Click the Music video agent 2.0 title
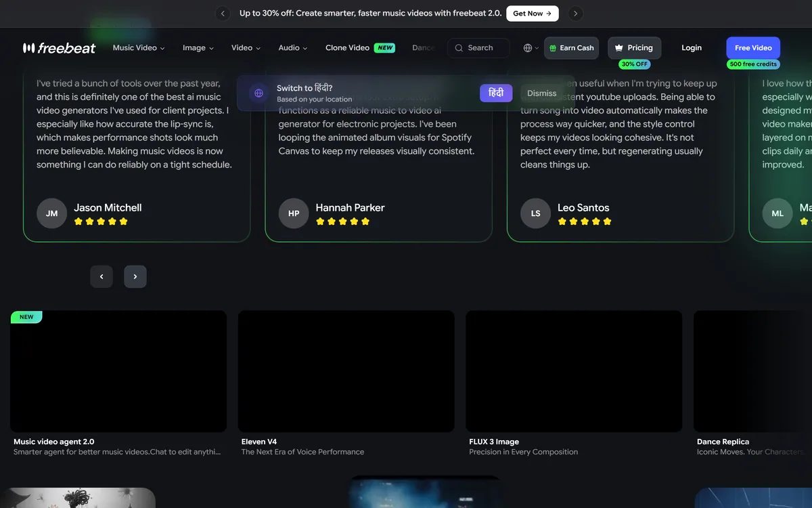812x508 pixels. (54, 442)
